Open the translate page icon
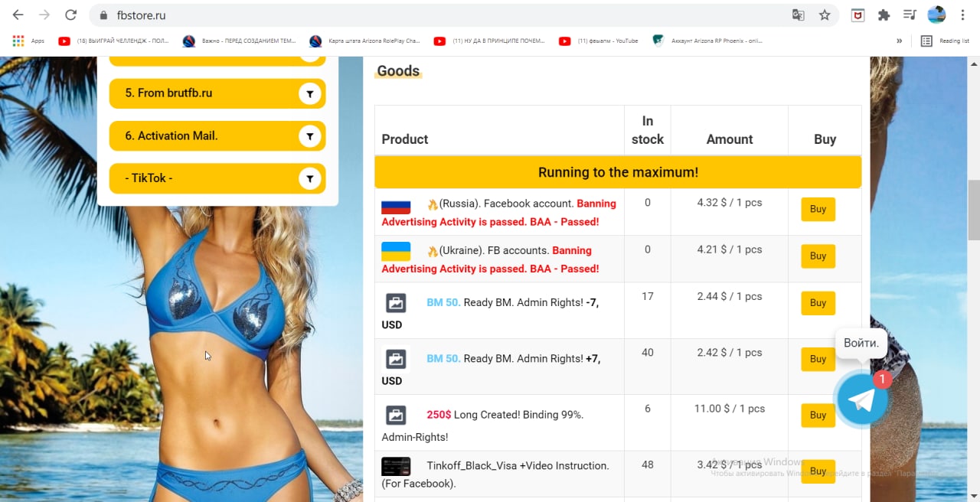Screen dimensions: 980x502 coord(798,15)
